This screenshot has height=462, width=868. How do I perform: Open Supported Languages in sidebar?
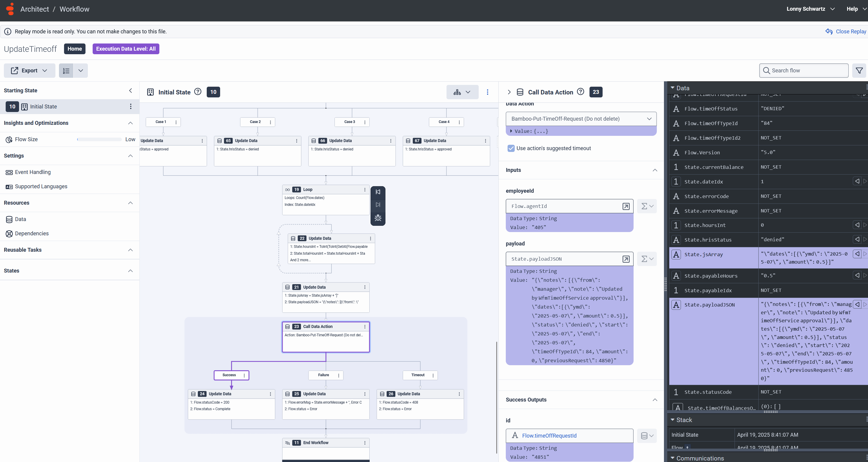coord(41,186)
